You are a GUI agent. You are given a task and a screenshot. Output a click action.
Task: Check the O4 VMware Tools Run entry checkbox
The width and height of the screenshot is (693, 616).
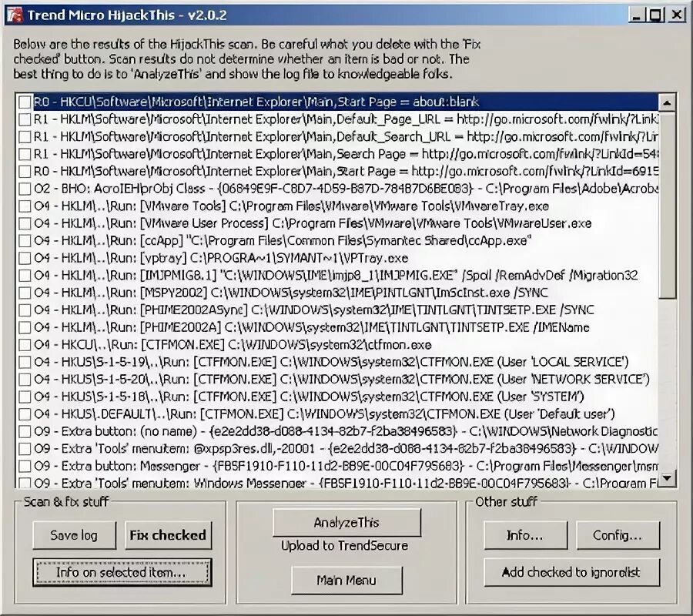coord(25,206)
